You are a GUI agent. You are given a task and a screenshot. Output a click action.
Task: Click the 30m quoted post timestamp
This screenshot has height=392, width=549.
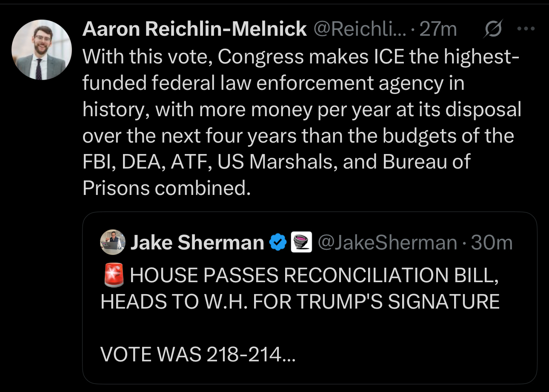[x=492, y=243]
